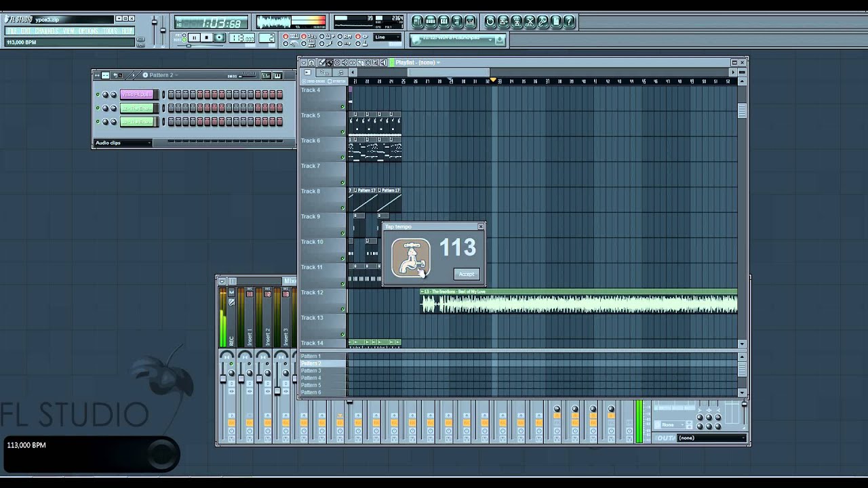Screen dimensions: 868x488
Task: Click the tempo display field
Action: point(242,37)
